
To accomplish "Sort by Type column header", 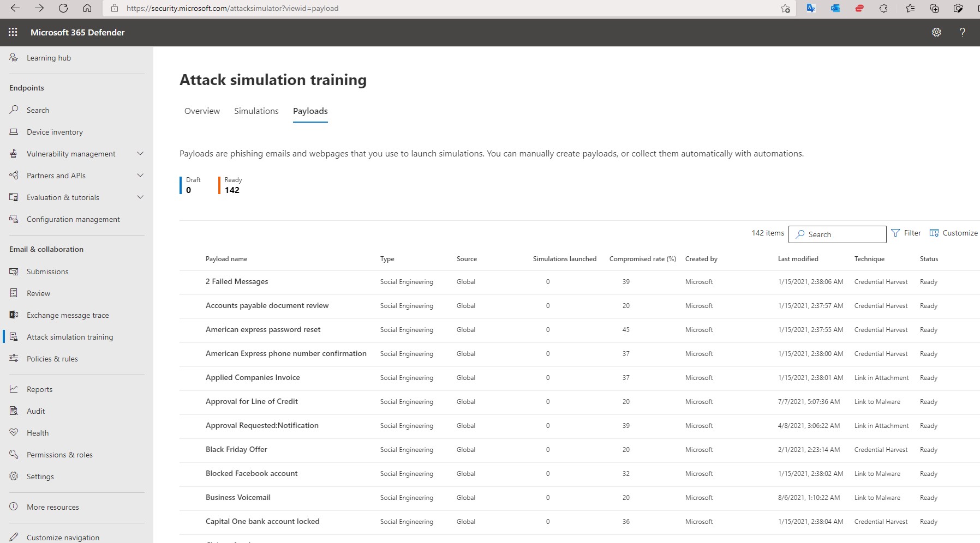I will [x=387, y=259].
